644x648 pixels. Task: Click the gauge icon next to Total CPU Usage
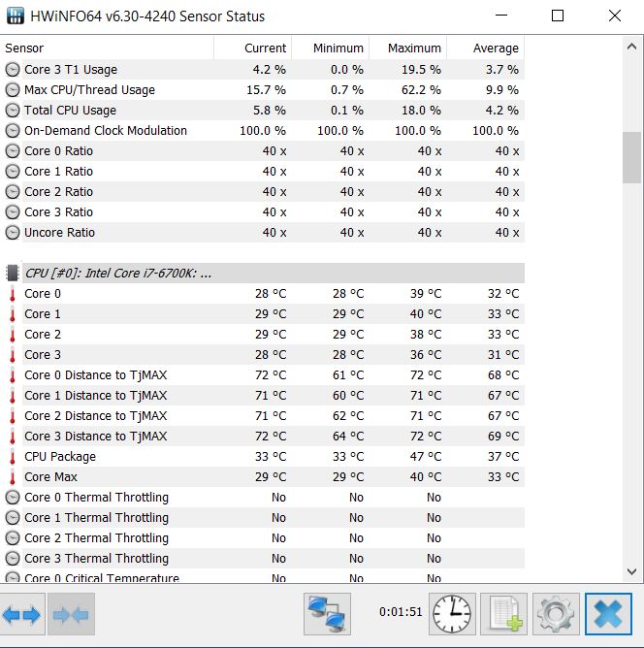[x=13, y=111]
